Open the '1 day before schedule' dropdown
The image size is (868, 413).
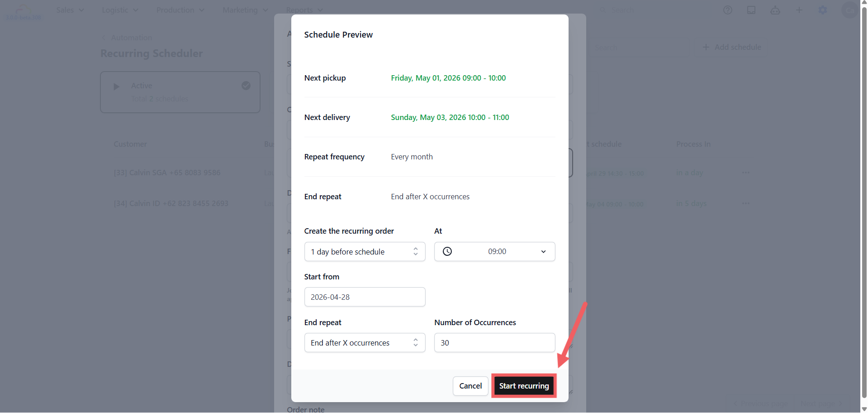pos(365,252)
